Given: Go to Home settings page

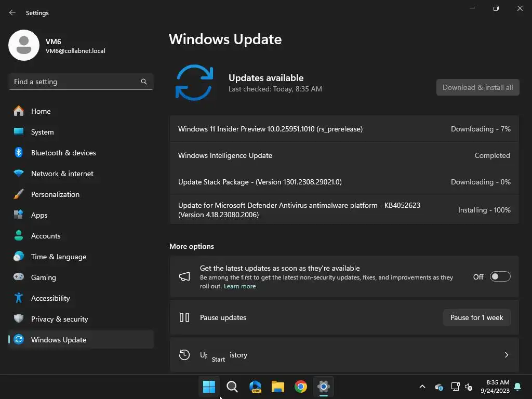Looking at the screenshot, I should tap(81, 111).
